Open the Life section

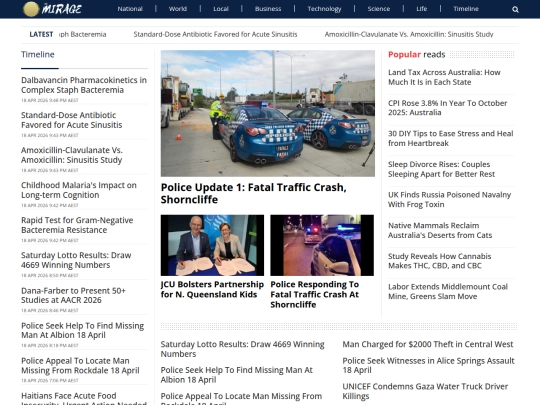point(422,9)
